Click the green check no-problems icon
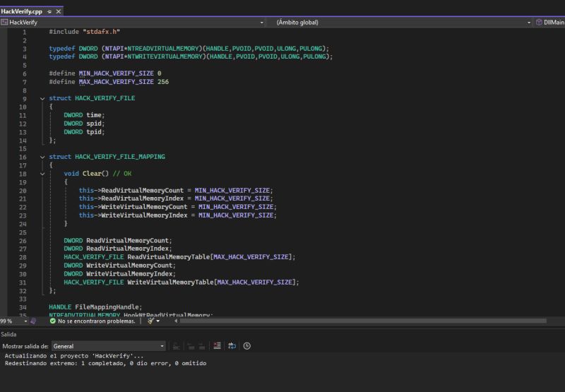565x392 pixels. 52,321
